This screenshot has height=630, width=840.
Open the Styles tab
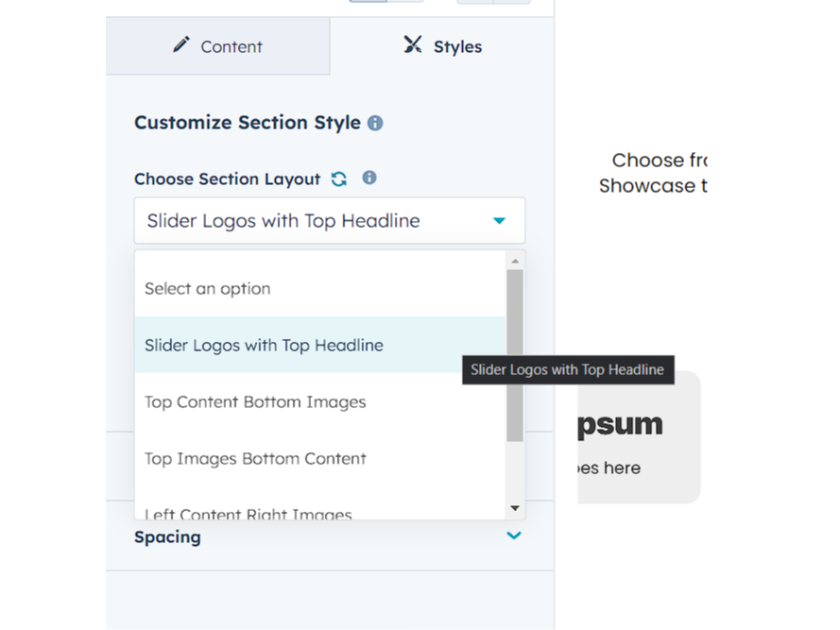click(442, 46)
